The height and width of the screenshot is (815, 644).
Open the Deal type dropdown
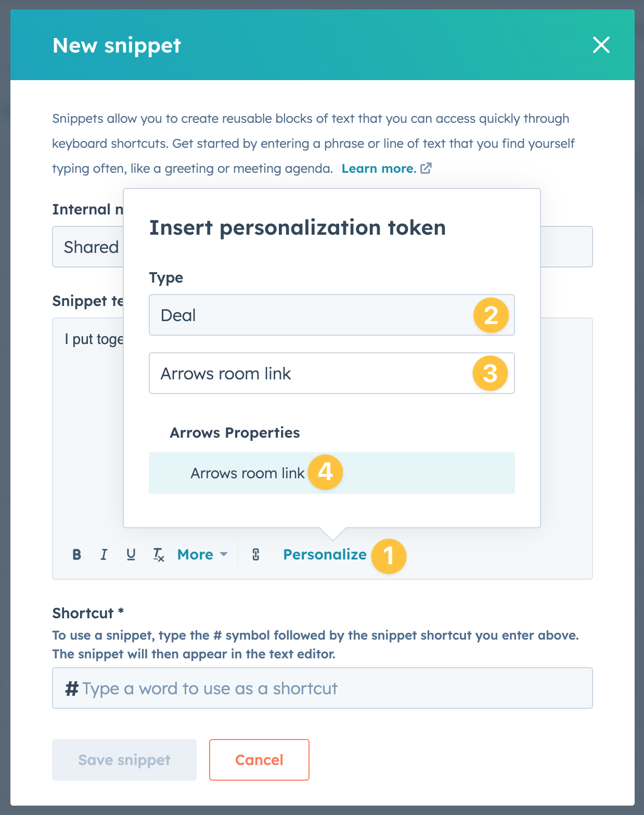(312, 315)
